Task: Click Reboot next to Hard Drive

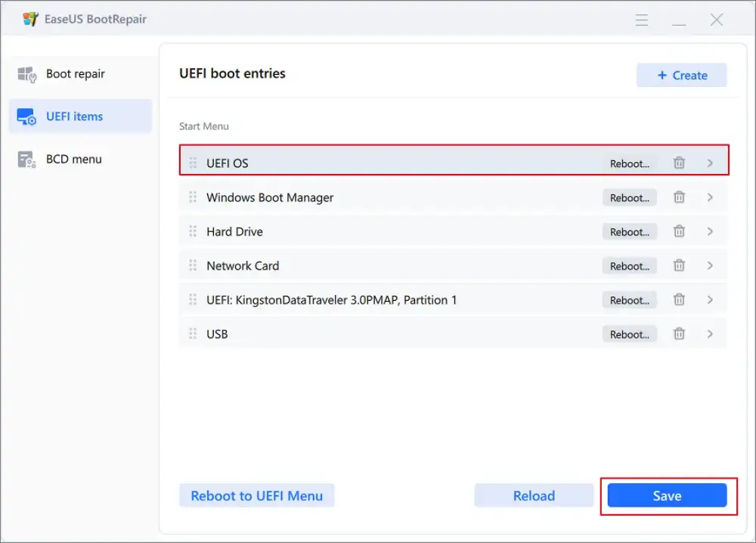Action: (x=630, y=231)
